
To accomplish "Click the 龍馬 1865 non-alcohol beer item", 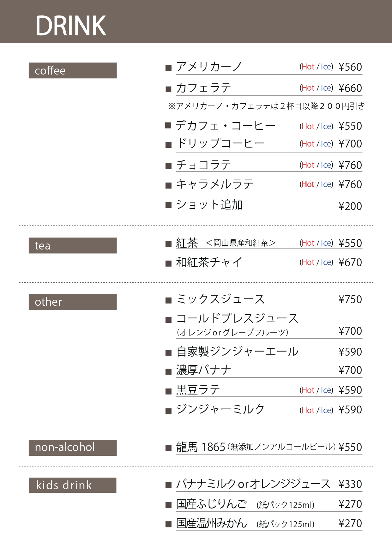I will 200,447.
